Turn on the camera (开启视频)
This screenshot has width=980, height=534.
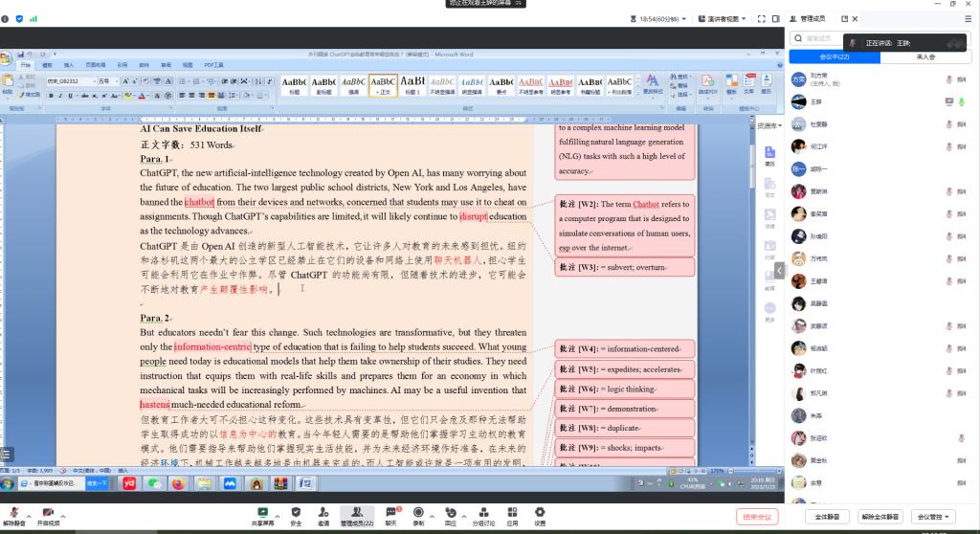(48, 514)
